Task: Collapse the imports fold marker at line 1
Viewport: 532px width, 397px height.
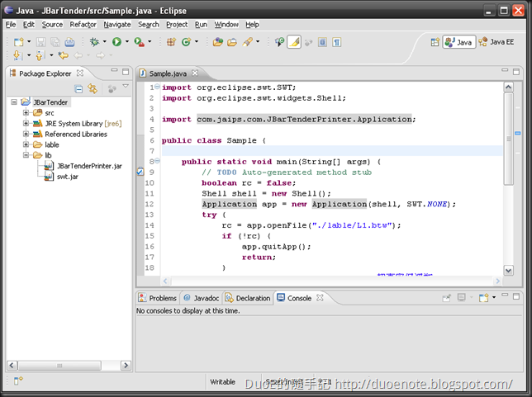Action: 155,87
